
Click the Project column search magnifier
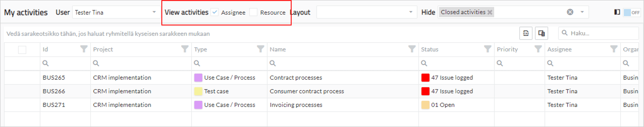pyautogui.click(x=96, y=63)
